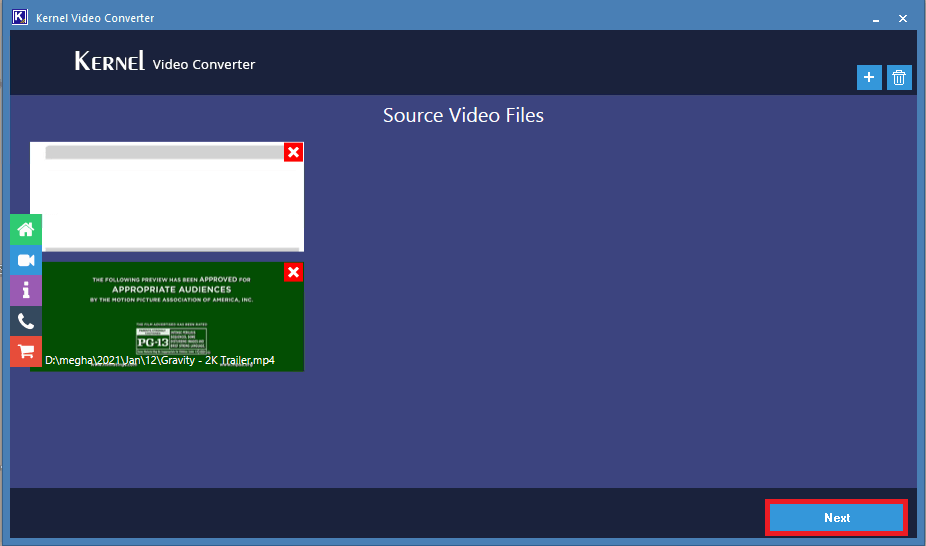
Task: Click the Gravity - 2K Trailer.mp4 file path
Action: tap(160, 360)
